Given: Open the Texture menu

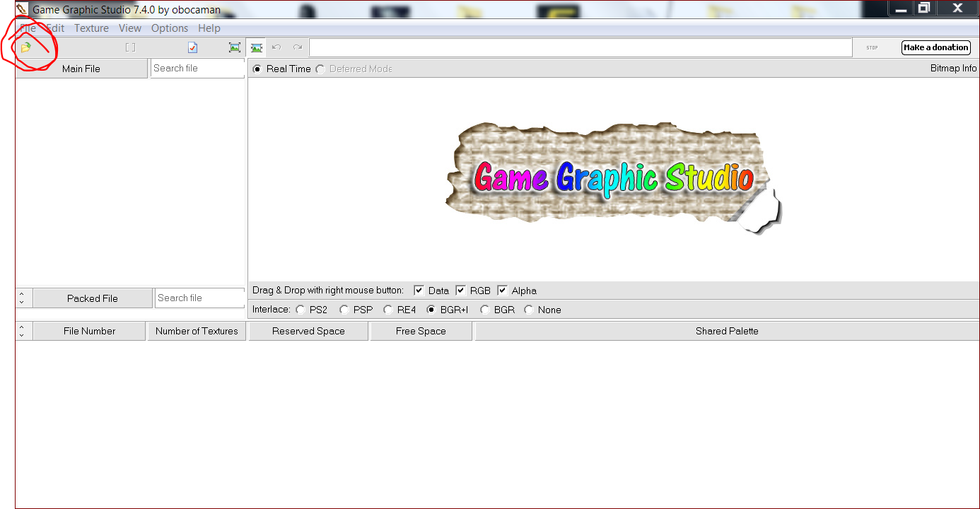Looking at the screenshot, I should point(92,28).
